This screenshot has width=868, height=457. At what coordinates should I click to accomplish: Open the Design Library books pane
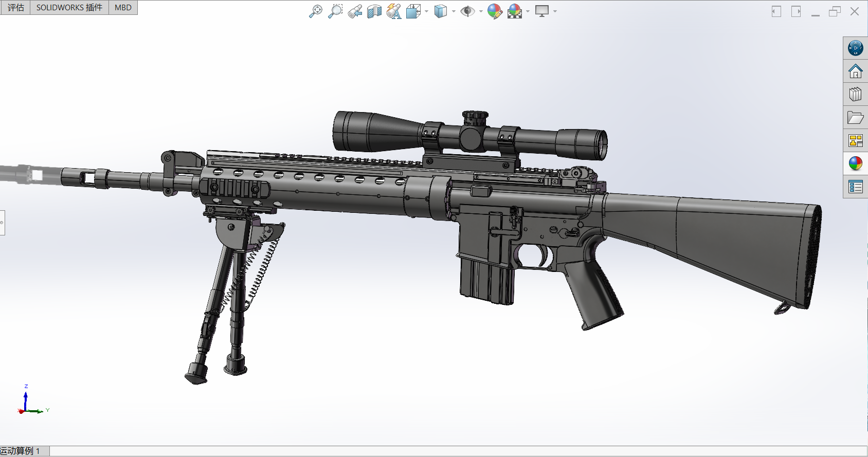[x=855, y=95]
